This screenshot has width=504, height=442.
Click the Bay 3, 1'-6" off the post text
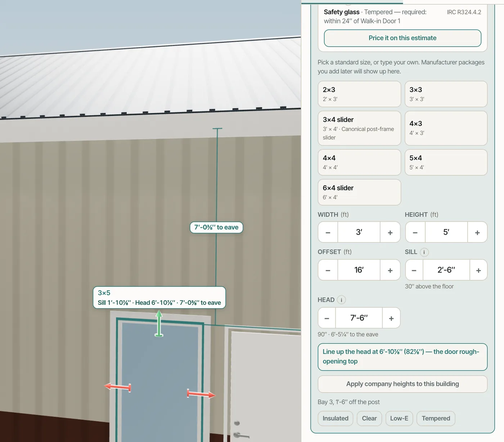click(348, 402)
